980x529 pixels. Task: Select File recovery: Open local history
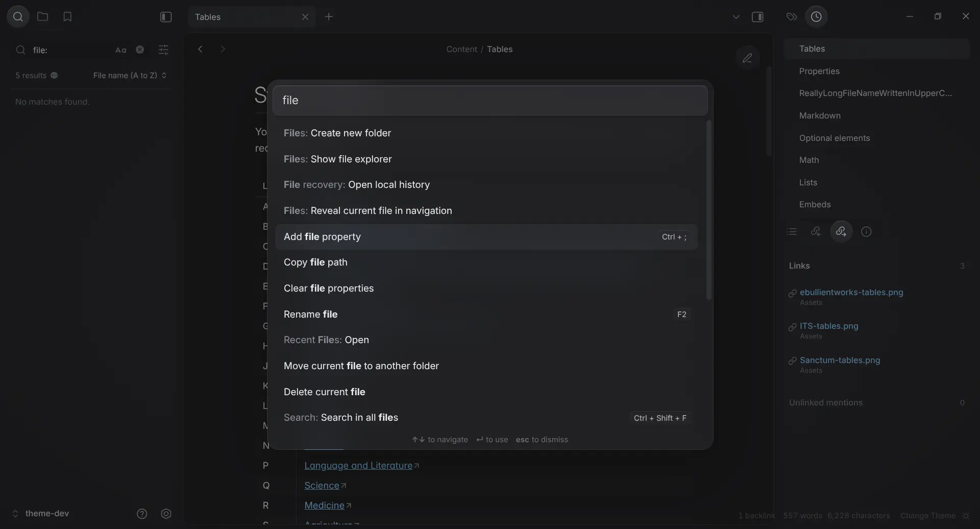(x=486, y=185)
